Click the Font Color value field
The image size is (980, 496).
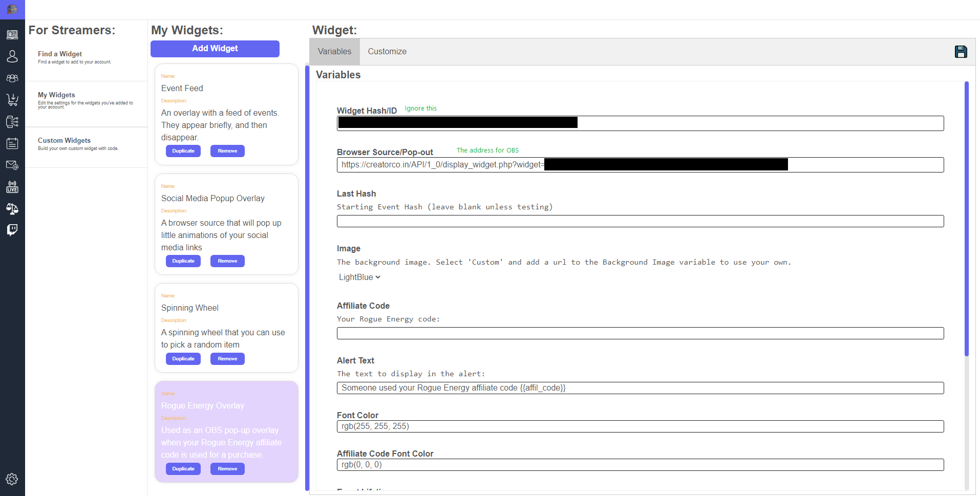pyautogui.click(x=640, y=426)
